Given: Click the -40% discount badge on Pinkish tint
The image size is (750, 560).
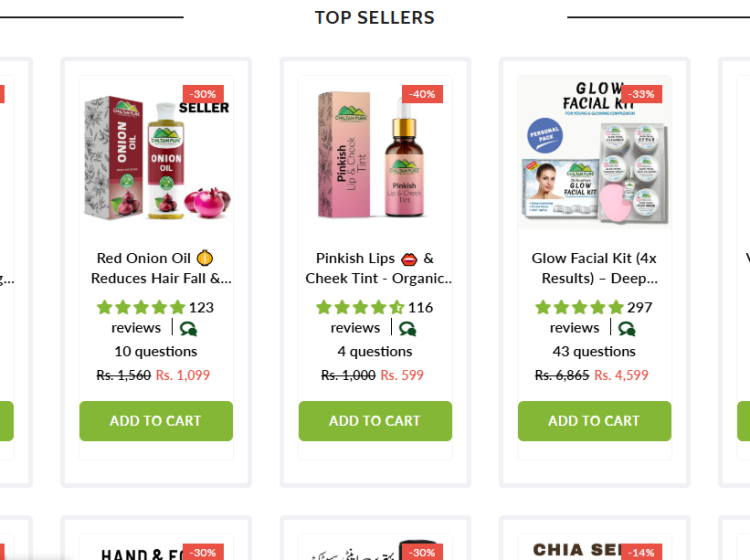Looking at the screenshot, I should tap(422, 94).
